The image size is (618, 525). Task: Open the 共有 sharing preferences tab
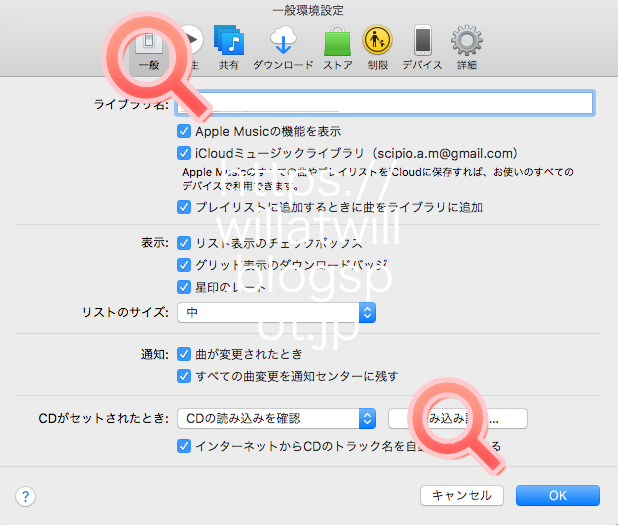(229, 48)
